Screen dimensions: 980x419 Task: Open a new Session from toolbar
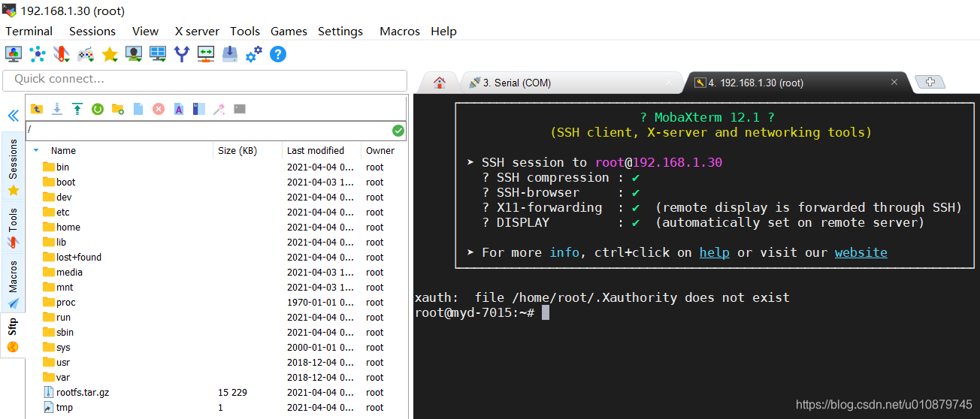point(13,54)
